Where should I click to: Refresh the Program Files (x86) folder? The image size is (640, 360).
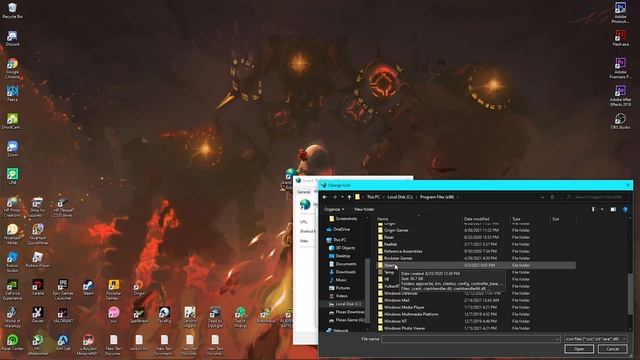point(553,197)
